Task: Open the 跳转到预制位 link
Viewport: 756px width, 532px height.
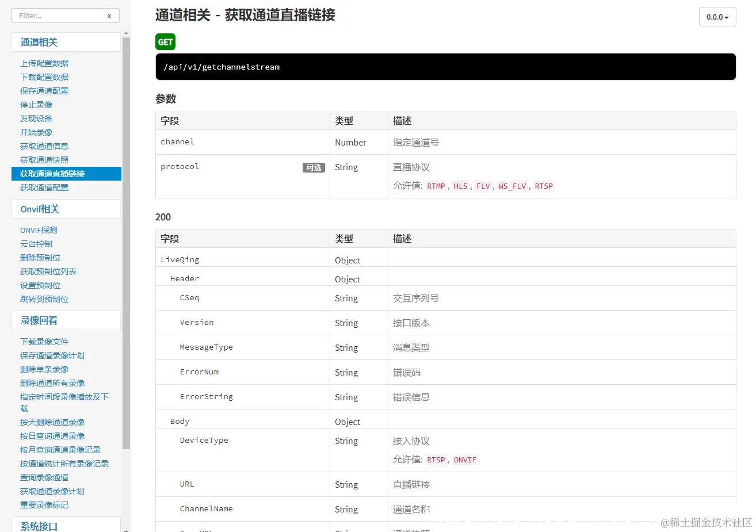Action: pos(44,299)
